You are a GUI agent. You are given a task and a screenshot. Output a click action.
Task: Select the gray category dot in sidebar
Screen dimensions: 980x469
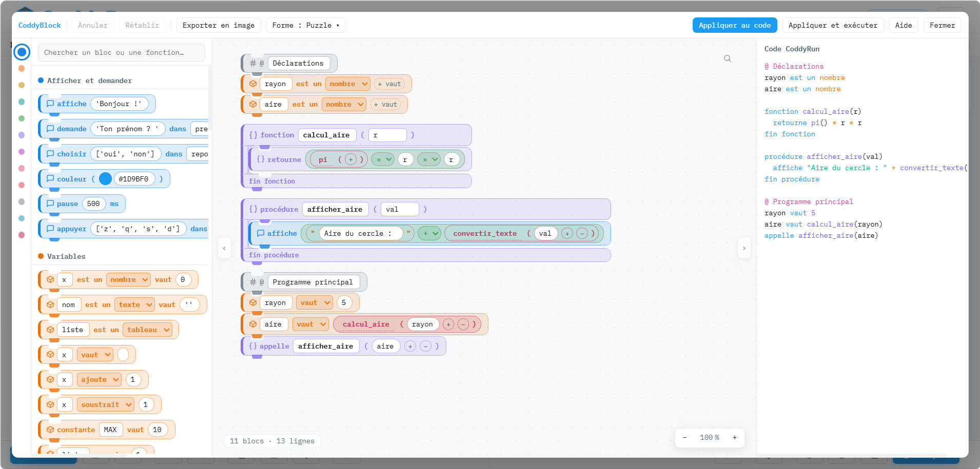coord(22,201)
